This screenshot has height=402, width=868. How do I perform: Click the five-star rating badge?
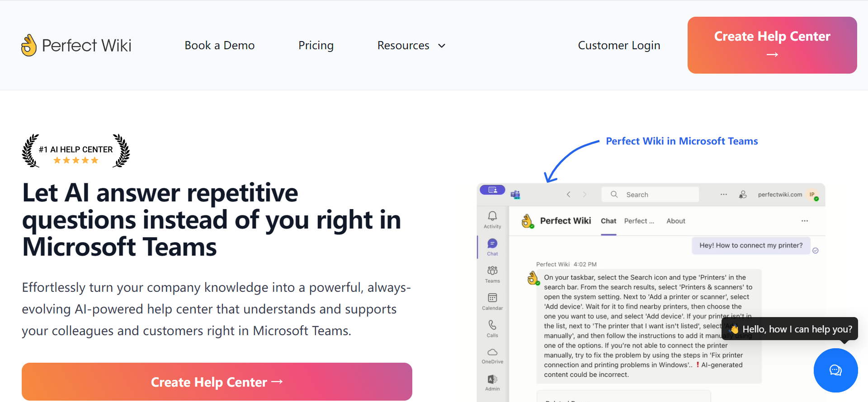(x=76, y=160)
